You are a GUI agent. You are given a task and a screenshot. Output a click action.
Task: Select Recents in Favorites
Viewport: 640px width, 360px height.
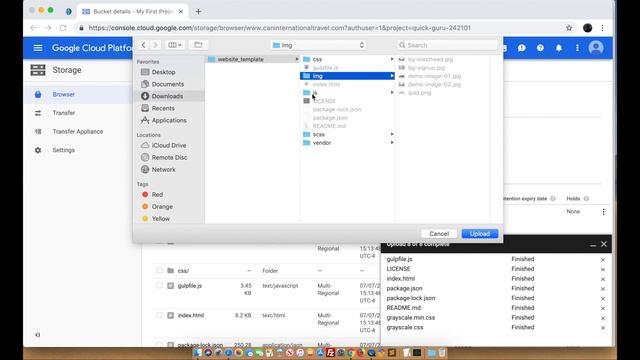163,108
